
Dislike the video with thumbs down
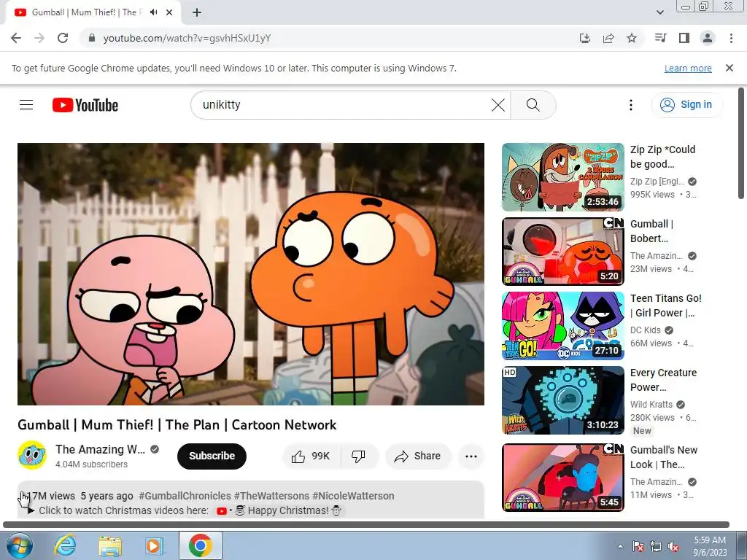pyautogui.click(x=359, y=456)
